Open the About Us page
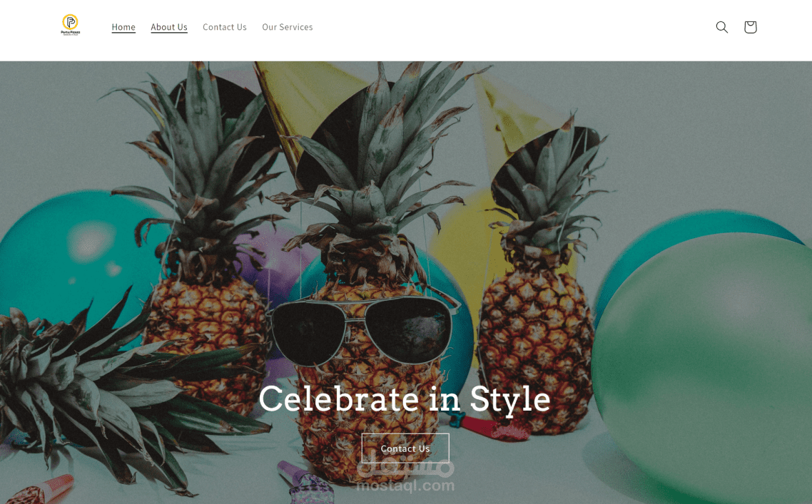The height and width of the screenshot is (504, 812). pos(169,27)
